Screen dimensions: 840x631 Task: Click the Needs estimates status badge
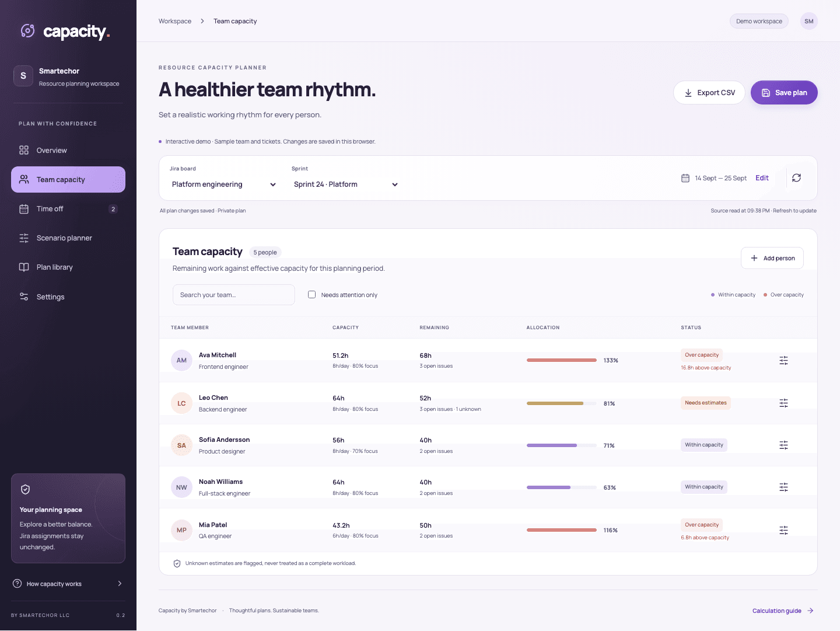[x=706, y=403]
